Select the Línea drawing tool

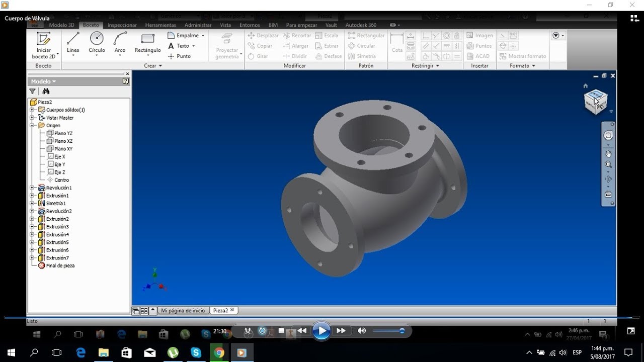(73, 43)
